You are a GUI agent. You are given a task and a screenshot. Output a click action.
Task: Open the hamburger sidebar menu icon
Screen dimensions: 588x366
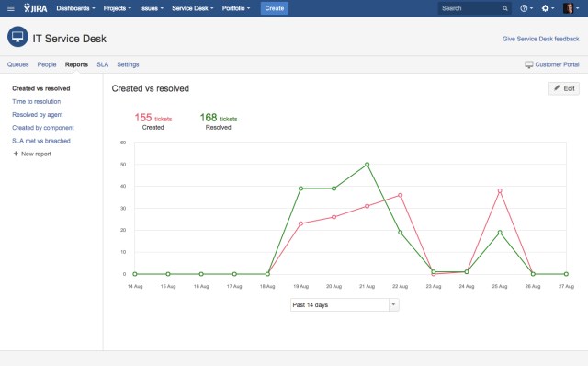pyautogui.click(x=11, y=8)
